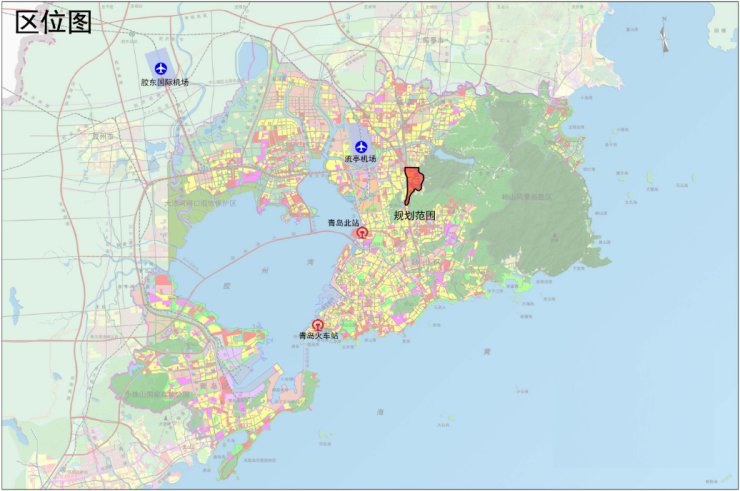This screenshot has height=491, width=740.
Task: Click the 青岛北站 label
Action: coord(344,223)
